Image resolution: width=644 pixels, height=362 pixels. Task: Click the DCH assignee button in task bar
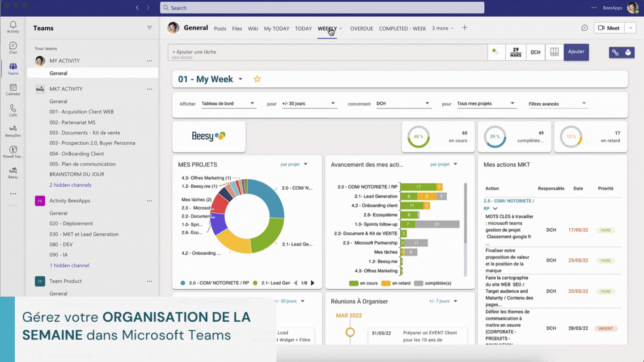(x=536, y=52)
